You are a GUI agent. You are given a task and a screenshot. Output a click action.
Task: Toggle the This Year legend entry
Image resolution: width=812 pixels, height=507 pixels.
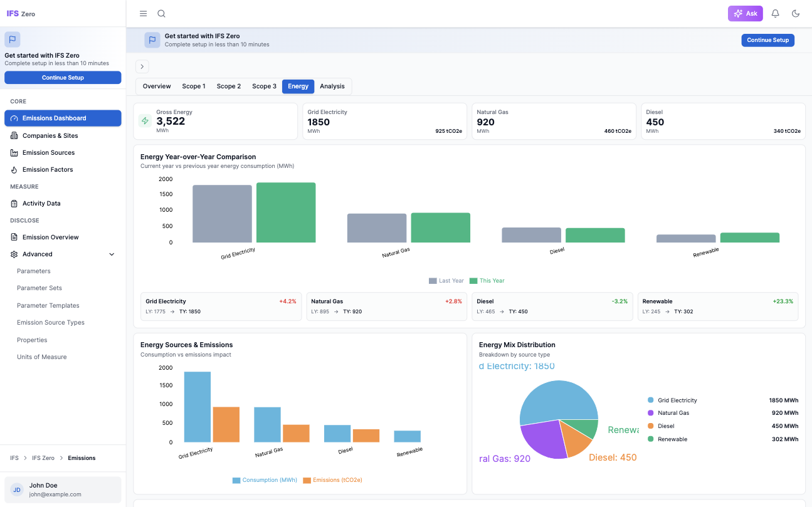486,280
